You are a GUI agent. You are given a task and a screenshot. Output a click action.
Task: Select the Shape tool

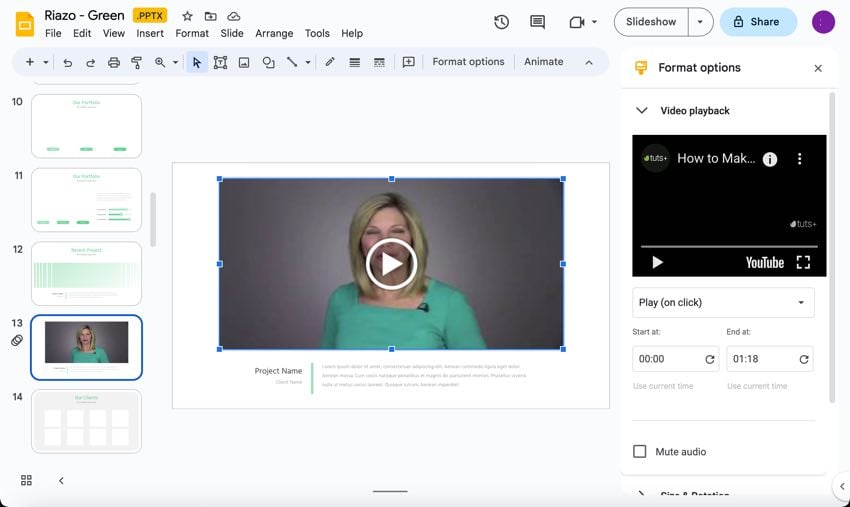[x=268, y=62]
